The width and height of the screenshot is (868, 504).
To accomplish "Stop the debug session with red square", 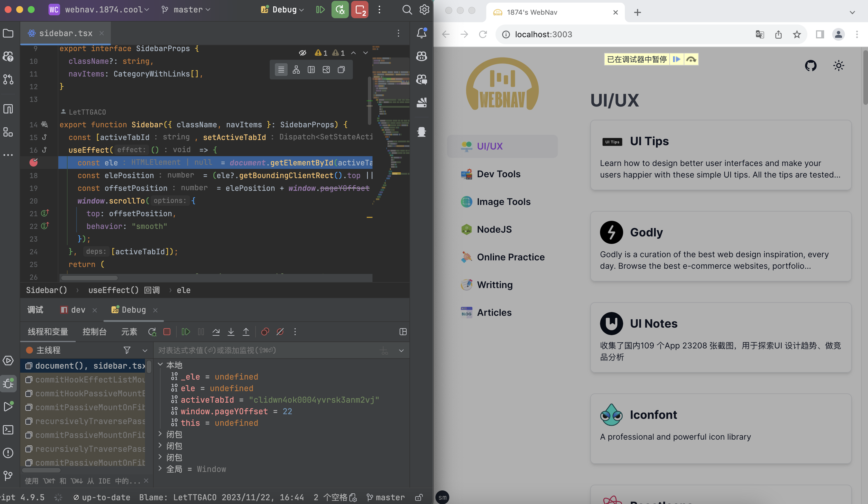I will [x=167, y=332].
